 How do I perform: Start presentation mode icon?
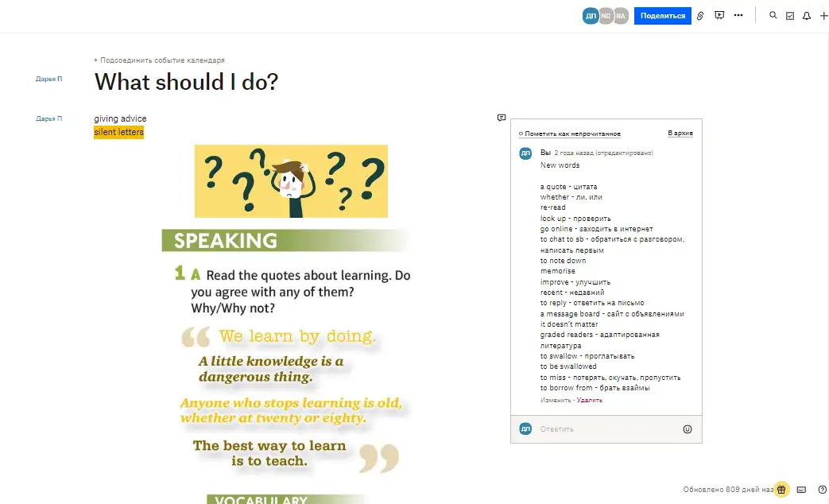[x=719, y=15]
